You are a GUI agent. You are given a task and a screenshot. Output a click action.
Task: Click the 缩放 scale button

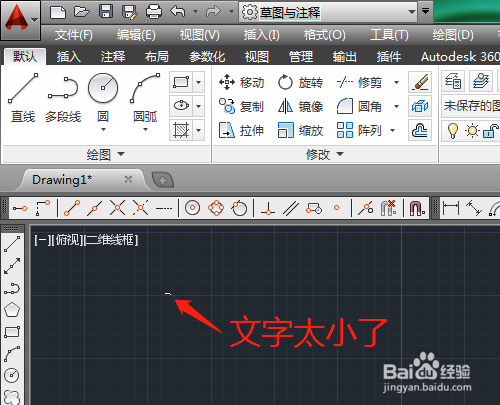[300, 130]
